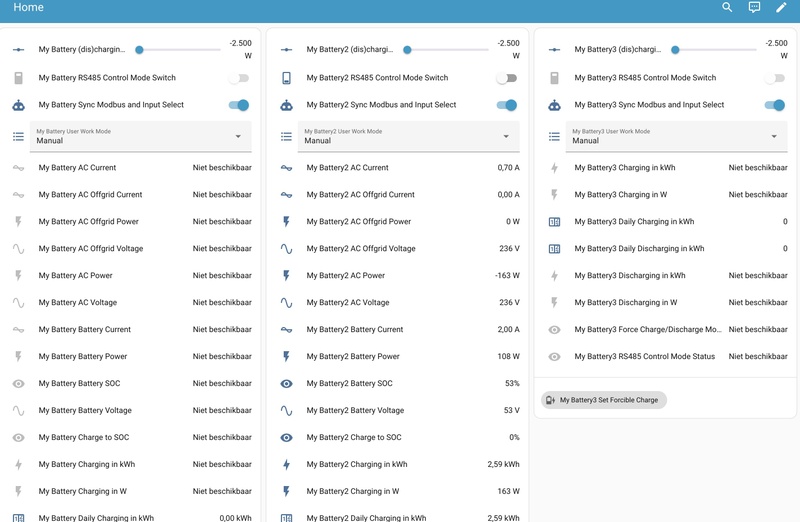Viewport: 800px width, 522px height.
Task: Disable My Battery3 Sync Modbus and Input Select
Action: [774, 105]
